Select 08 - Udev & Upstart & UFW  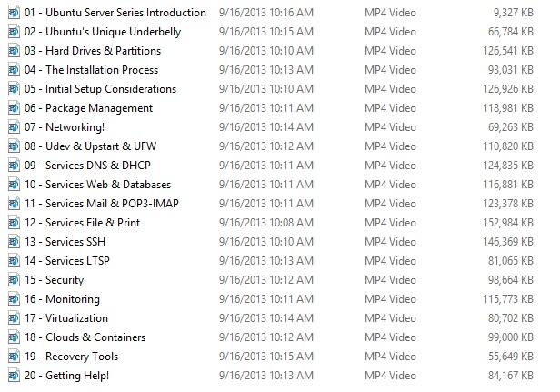pyautogui.click(x=90, y=146)
